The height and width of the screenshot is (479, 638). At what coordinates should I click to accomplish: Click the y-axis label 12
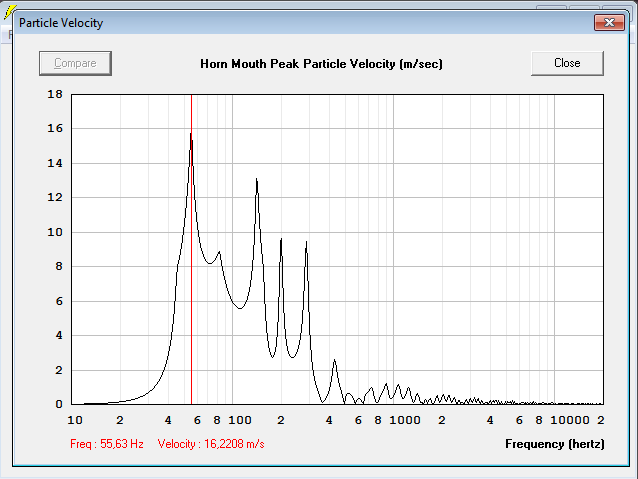tap(55, 197)
